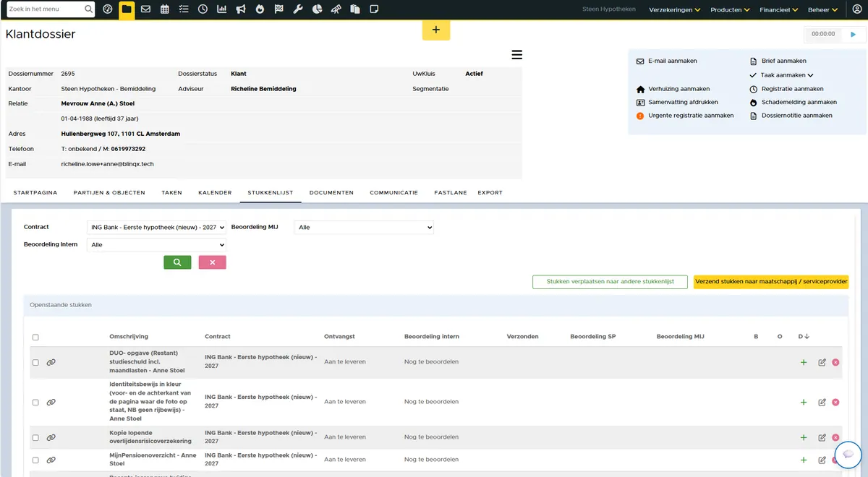Open the flame icon in top bar
The width and height of the screenshot is (868, 477).
coord(260,9)
